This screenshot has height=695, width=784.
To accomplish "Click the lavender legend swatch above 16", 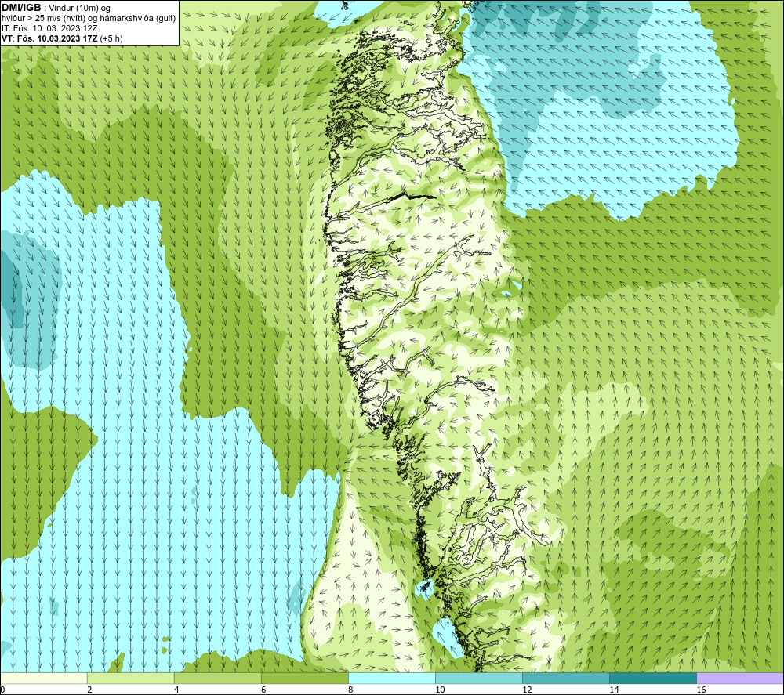I will (740, 679).
